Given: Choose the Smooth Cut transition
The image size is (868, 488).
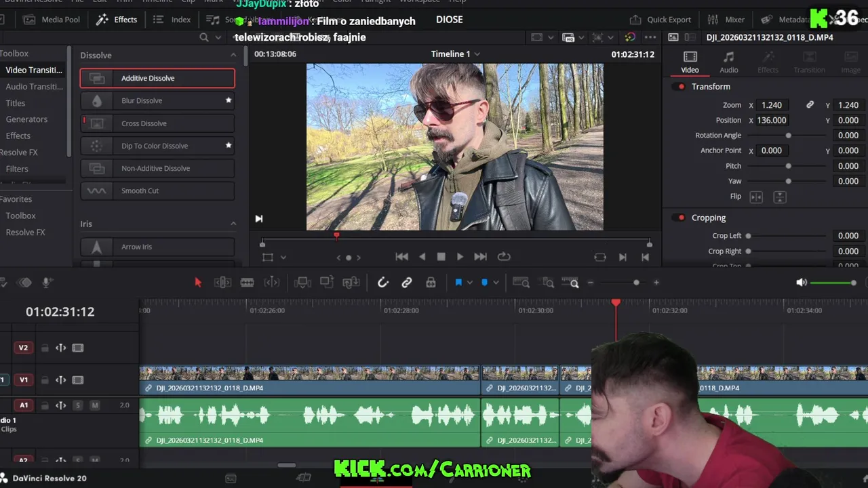Looking at the screenshot, I should (x=157, y=190).
